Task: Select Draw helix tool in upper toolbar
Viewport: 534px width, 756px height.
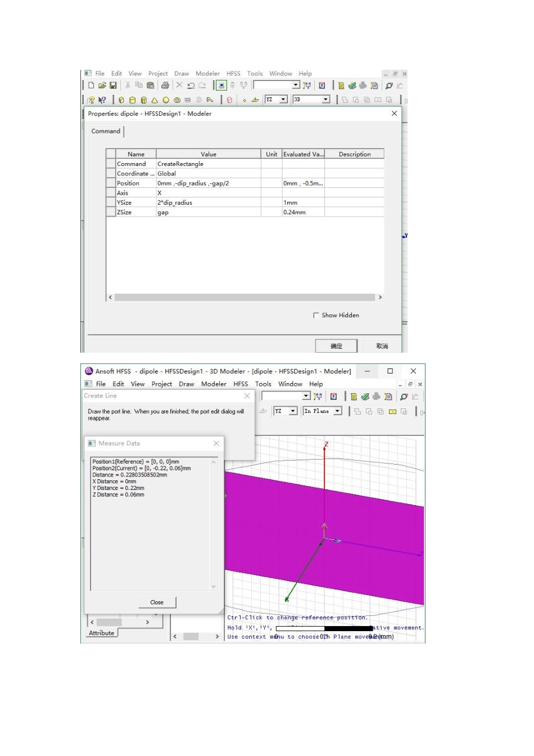Action: (188, 100)
